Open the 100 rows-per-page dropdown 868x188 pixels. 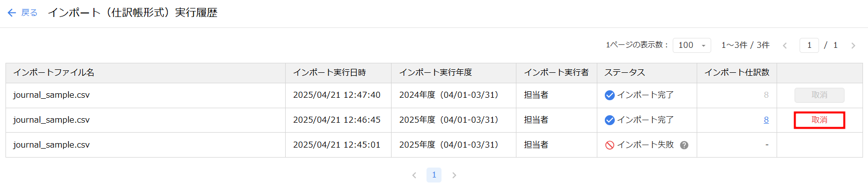692,45
